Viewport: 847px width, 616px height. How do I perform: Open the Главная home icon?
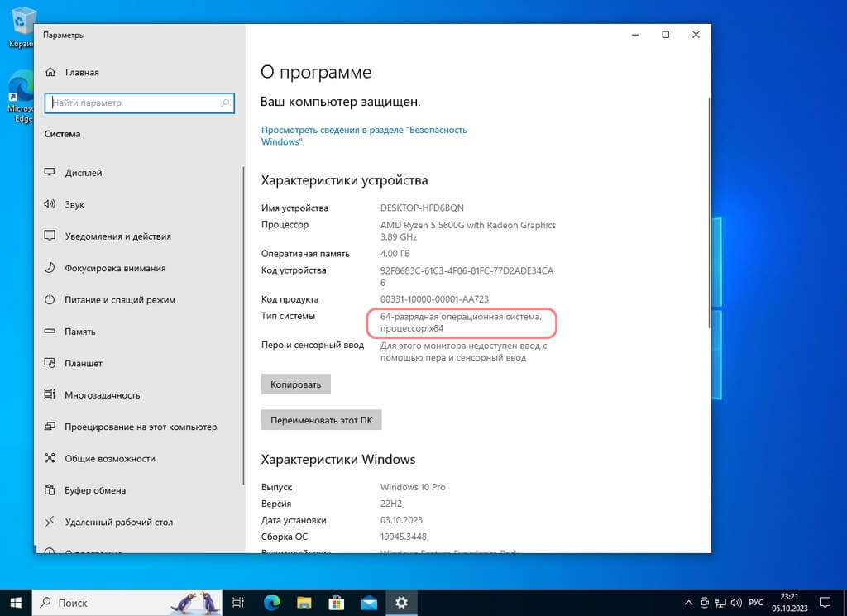click(x=50, y=72)
